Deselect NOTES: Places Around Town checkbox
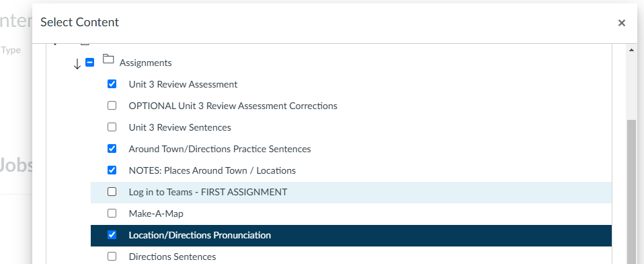 [112, 170]
